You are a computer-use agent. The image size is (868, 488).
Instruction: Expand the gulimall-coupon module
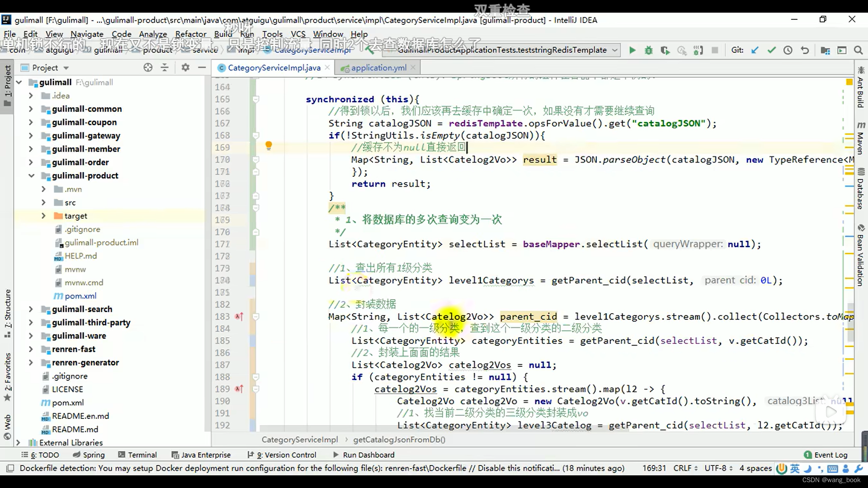[31, 122]
